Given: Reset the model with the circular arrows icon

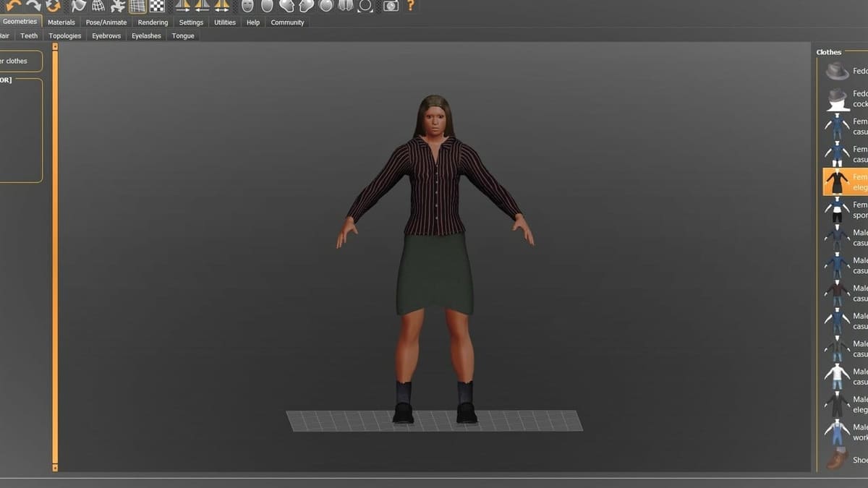Looking at the screenshot, I should pyautogui.click(x=54, y=6).
